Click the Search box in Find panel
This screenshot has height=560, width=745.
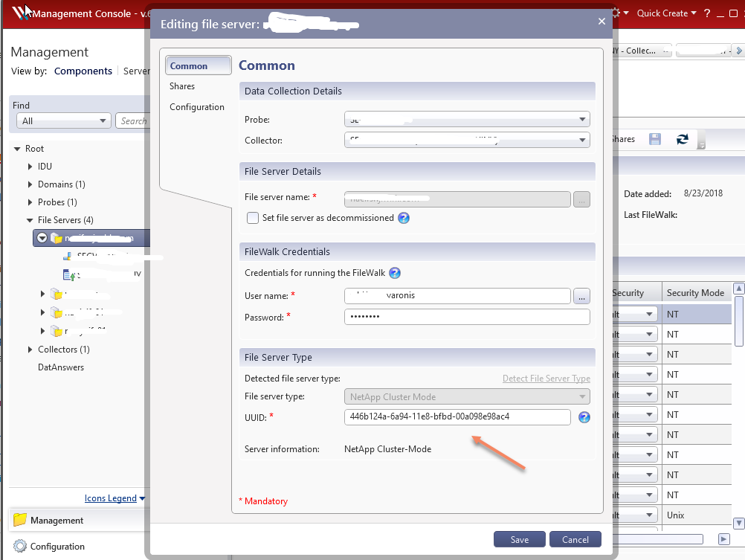(132, 120)
